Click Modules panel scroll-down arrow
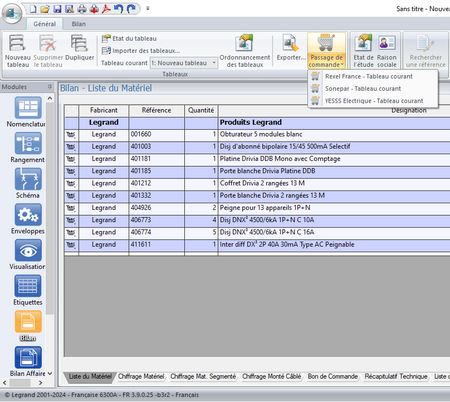The image size is (450, 402). 50,373
